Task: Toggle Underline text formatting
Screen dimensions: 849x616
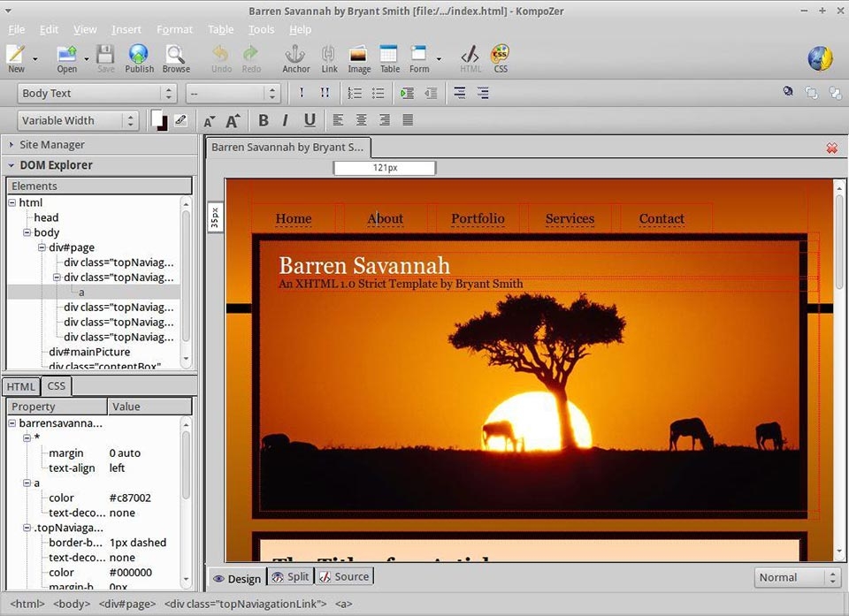Action: tap(309, 120)
